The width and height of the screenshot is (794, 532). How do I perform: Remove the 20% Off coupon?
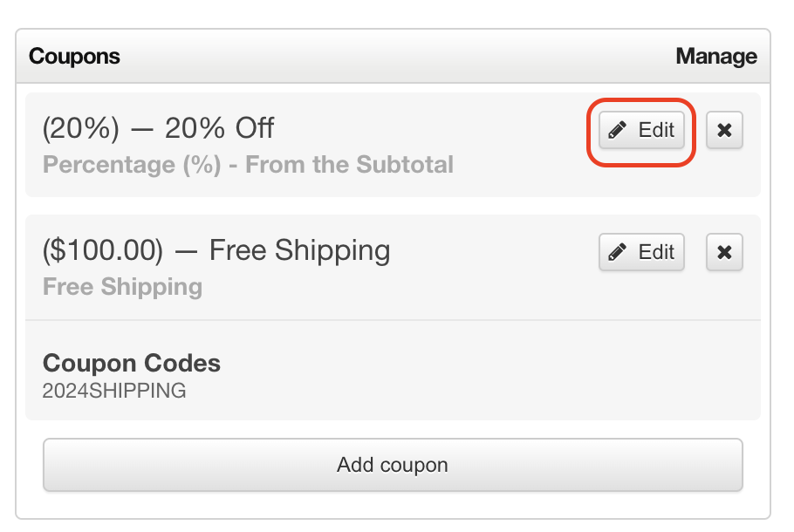click(724, 130)
